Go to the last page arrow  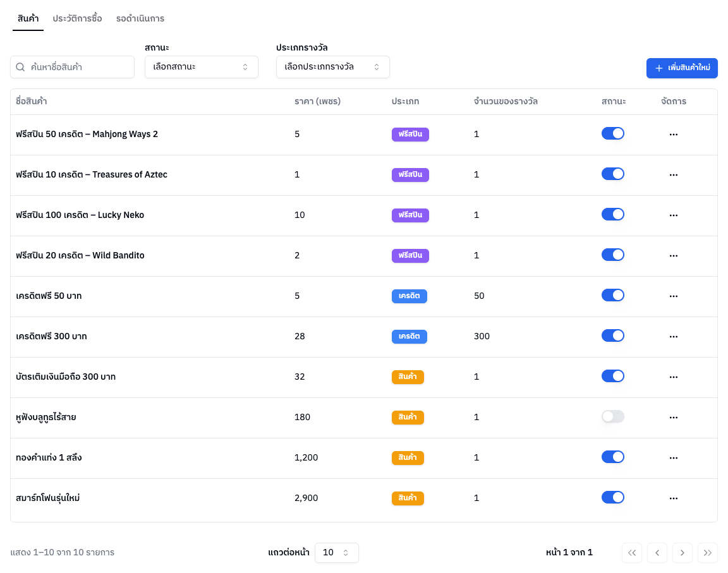point(708,553)
